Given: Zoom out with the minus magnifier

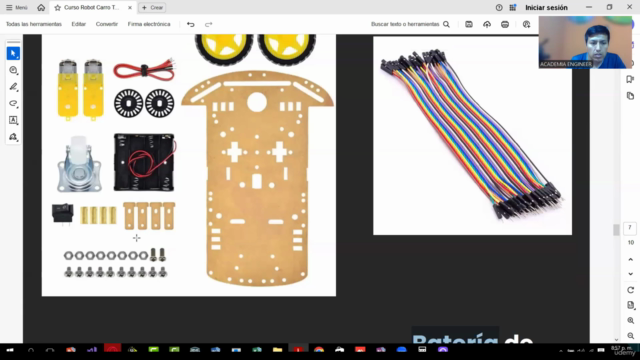Looking at the screenshot, I should (x=630, y=336).
